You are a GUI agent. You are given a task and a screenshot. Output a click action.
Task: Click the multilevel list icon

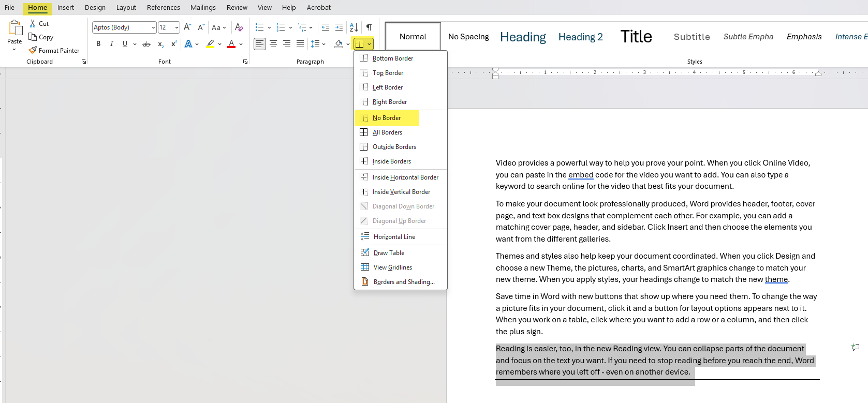point(302,27)
